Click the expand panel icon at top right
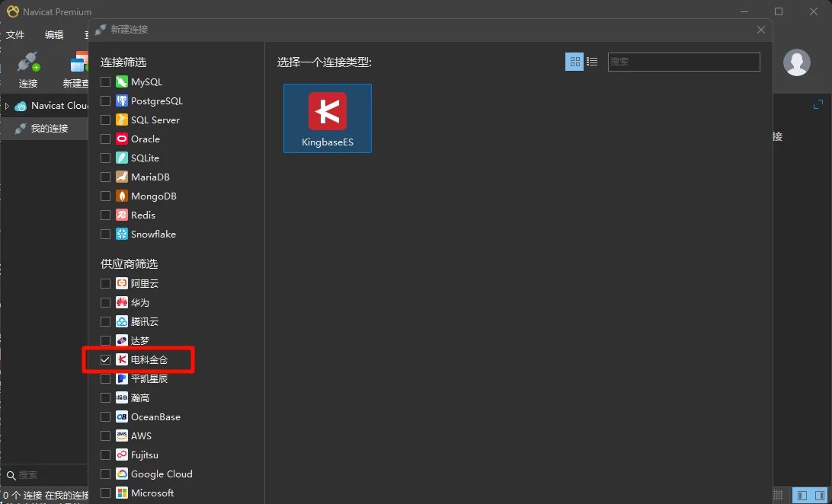832x504 pixels. [x=818, y=104]
